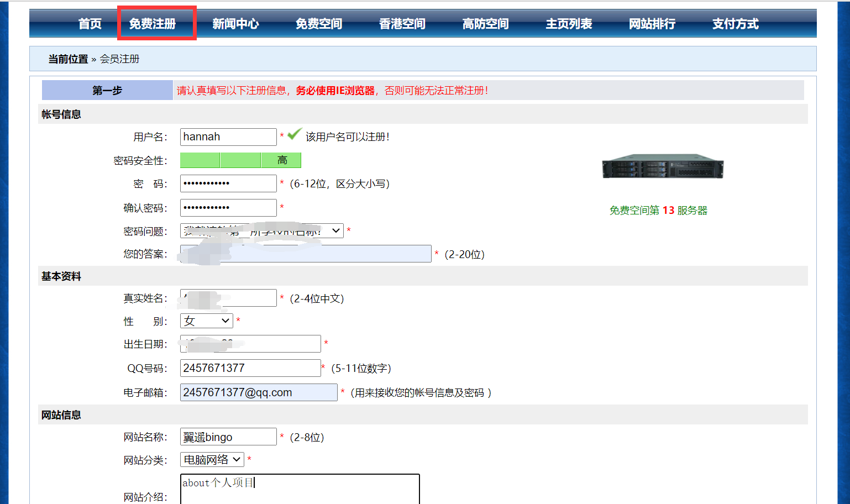Screen dimensions: 850x504
Task: Open the 网站分类 dropdown showing 电脑网络
Action: (212, 459)
